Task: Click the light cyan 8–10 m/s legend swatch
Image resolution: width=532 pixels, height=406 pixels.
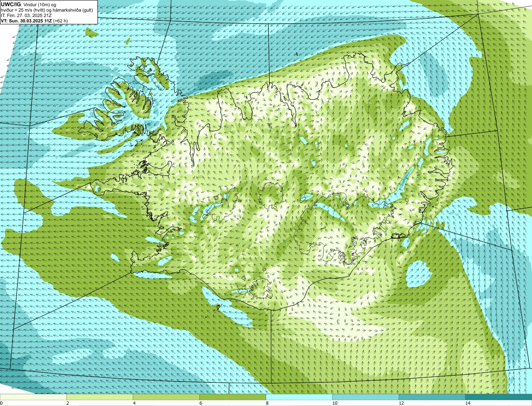Action: (299, 397)
